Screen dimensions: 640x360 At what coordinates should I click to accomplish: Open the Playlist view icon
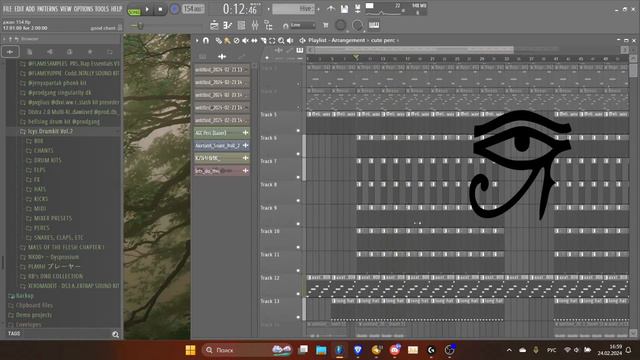[214, 25]
